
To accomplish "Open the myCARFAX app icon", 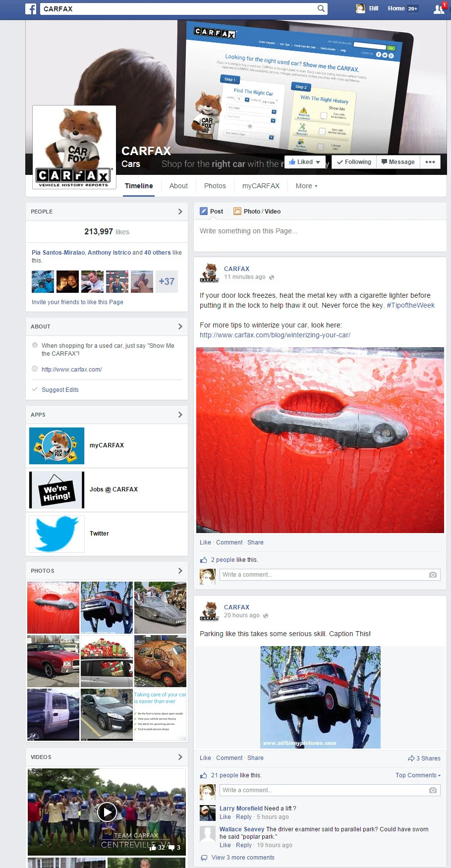I will pyautogui.click(x=56, y=446).
